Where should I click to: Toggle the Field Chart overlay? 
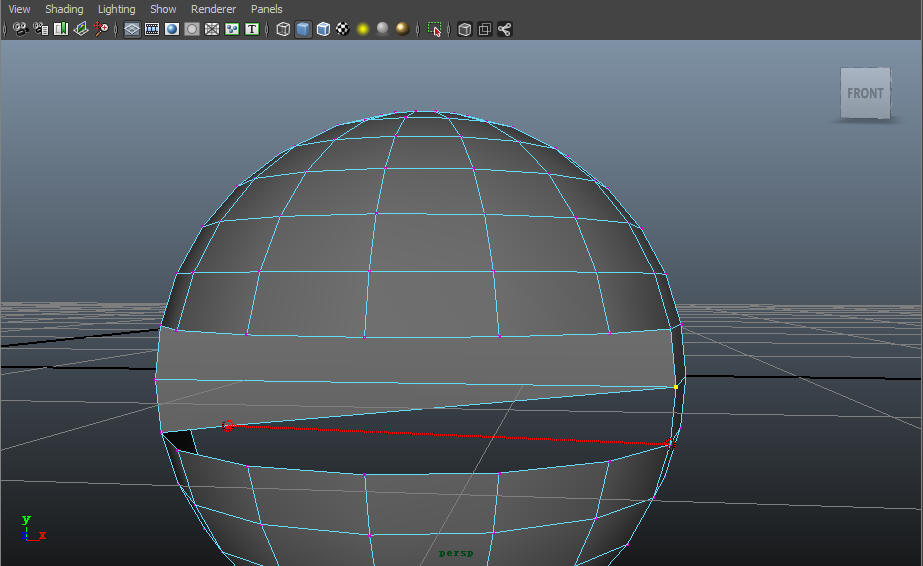pos(212,29)
